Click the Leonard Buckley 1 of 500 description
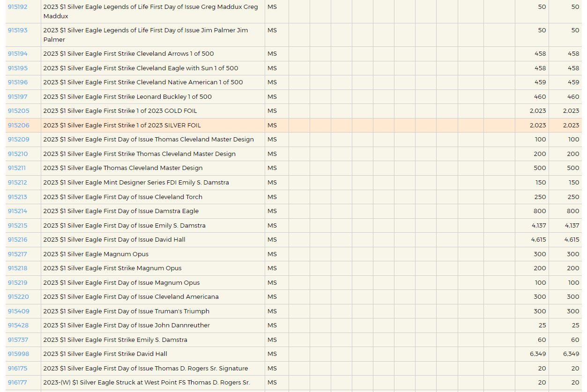587x392 pixels. (127, 97)
